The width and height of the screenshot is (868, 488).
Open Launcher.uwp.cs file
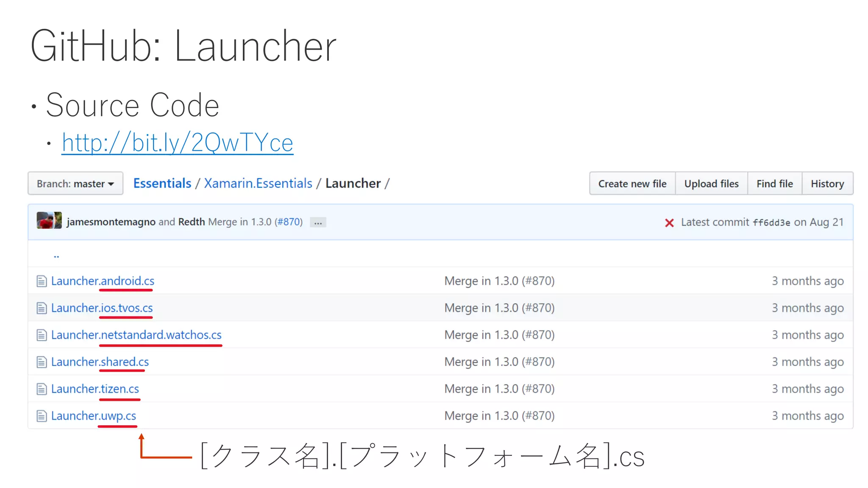[93, 416]
